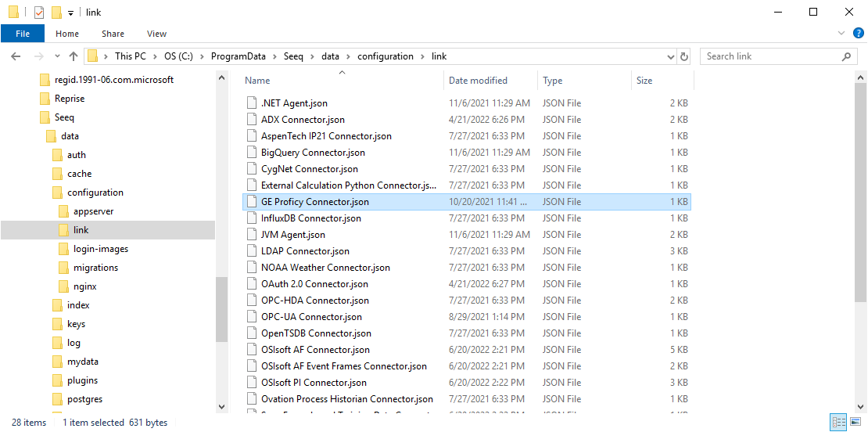868x432 pixels.
Task: Click the file list scroll up arrow
Action: 862,76
